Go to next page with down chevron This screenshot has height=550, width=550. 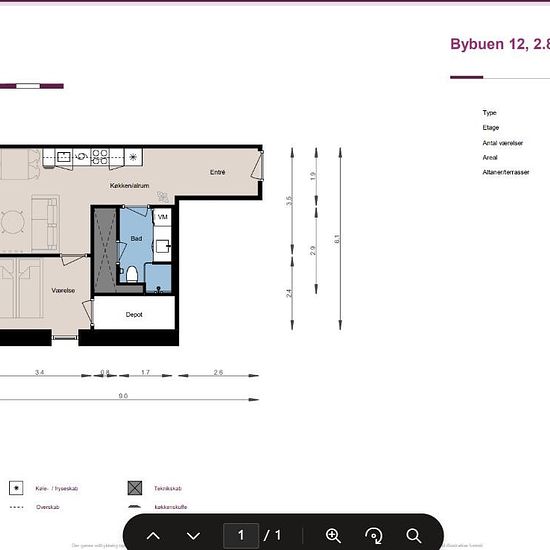point(193,535)
